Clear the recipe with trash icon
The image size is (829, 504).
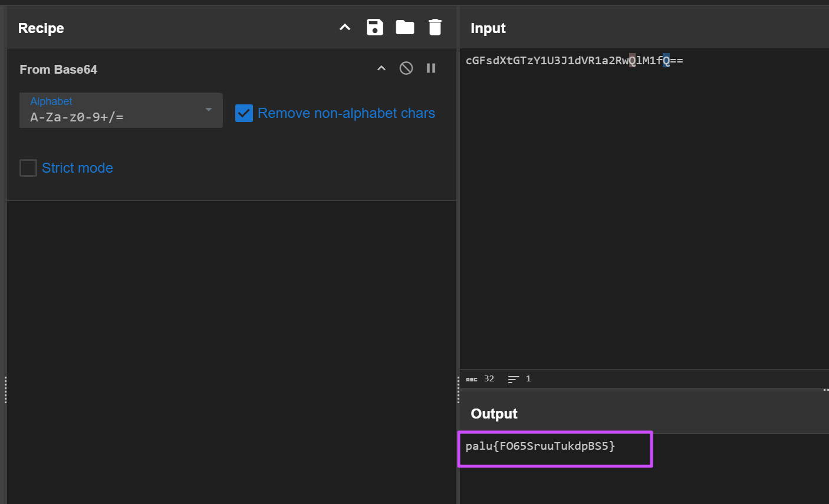(435, 27)
